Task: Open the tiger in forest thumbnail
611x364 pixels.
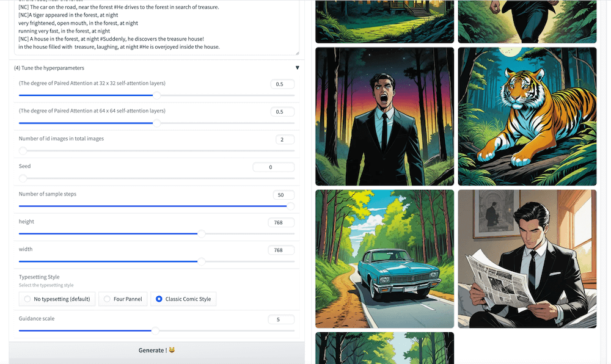Action: point(527,117)
